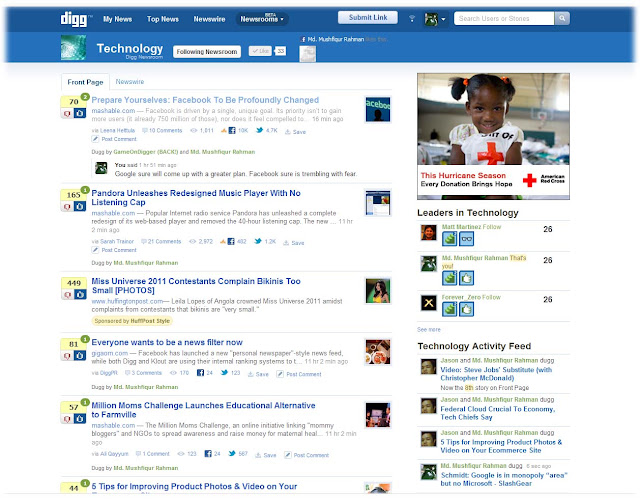Save the Facebook Profoundly Changed story
The height and width of the screenshot is (499, 640).
pos(296,132)
